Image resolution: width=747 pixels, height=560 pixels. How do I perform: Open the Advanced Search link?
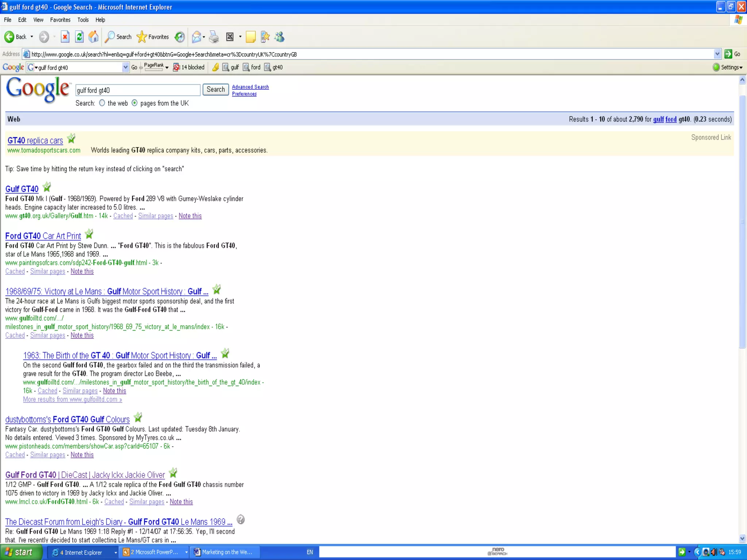click(x=250, y=87)
